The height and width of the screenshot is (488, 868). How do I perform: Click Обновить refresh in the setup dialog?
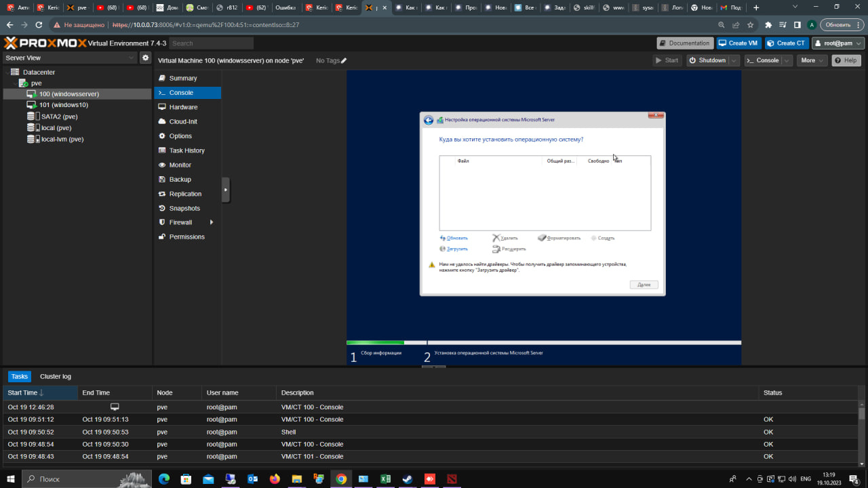454,238
